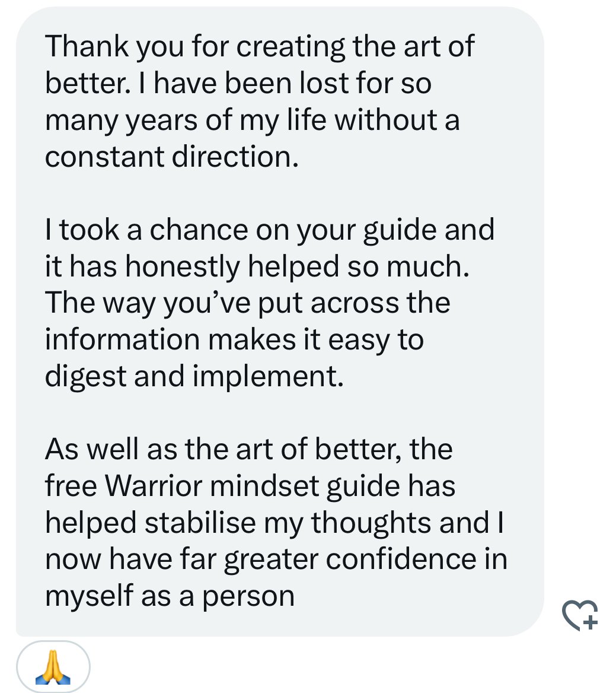Click the blank gap between the first two paragraphs
The image size is (616, 693).
[x=280, y=193]
